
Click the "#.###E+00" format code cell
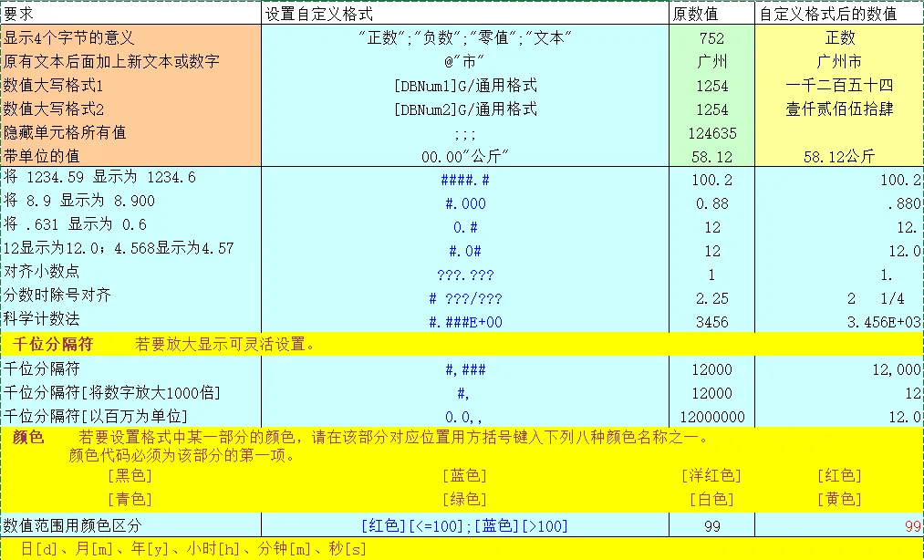(x=465, y=322)
